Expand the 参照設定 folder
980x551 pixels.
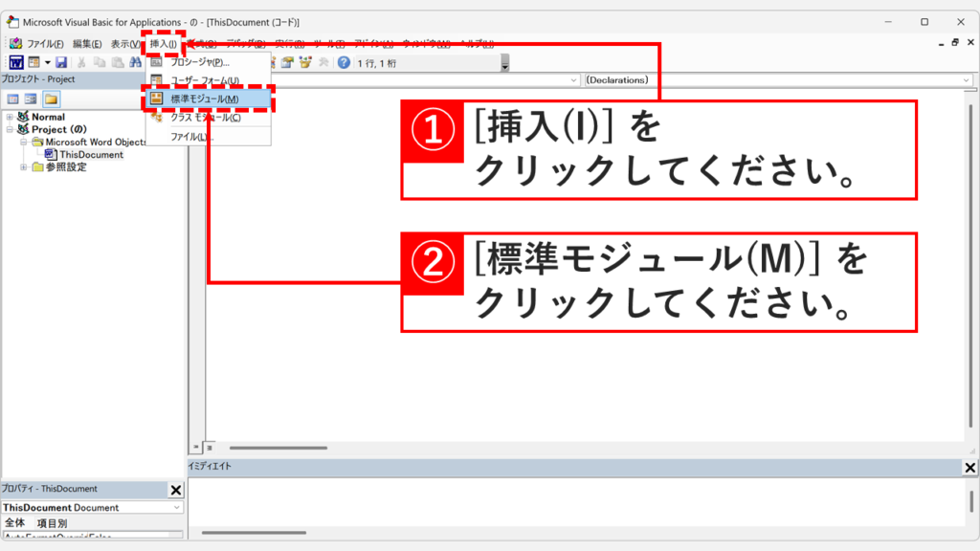pyautogui.click(x=23, y=165)
